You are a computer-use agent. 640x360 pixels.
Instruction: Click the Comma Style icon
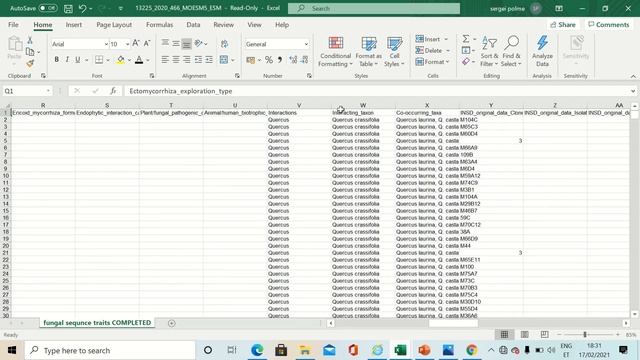[x=280, y=60]
